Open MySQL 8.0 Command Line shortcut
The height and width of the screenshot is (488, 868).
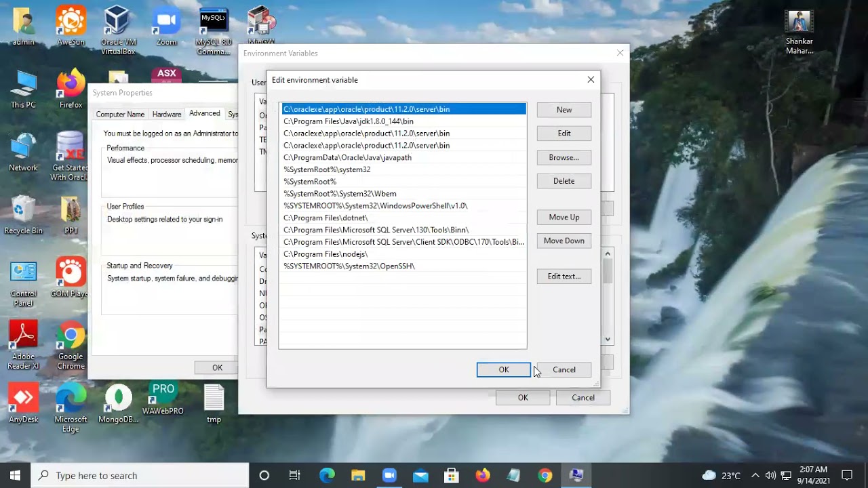click(x=214, y=30)
